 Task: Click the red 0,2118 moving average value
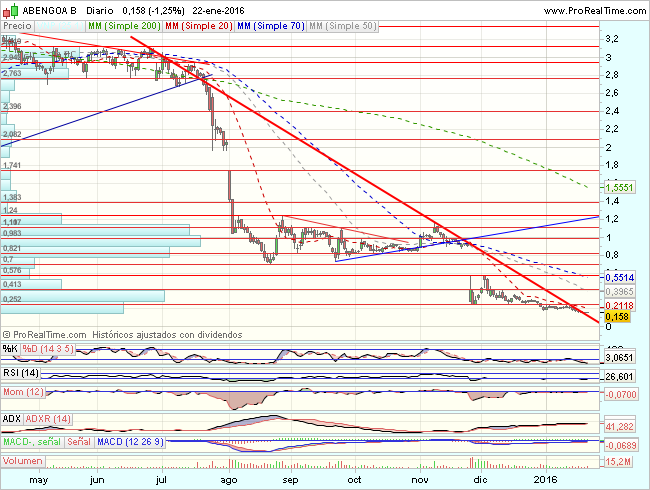[619, 306]
